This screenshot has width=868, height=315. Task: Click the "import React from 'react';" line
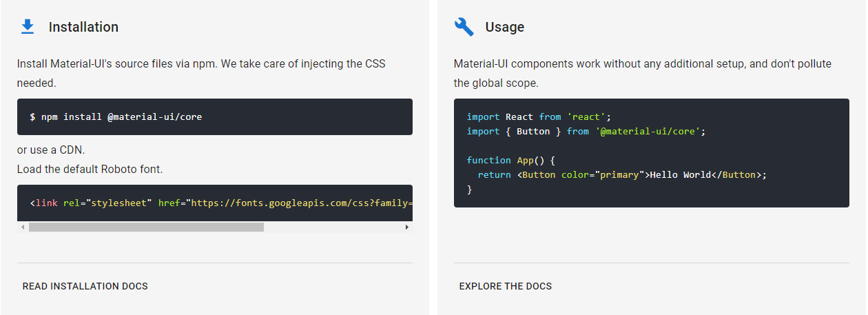(539, 117)
